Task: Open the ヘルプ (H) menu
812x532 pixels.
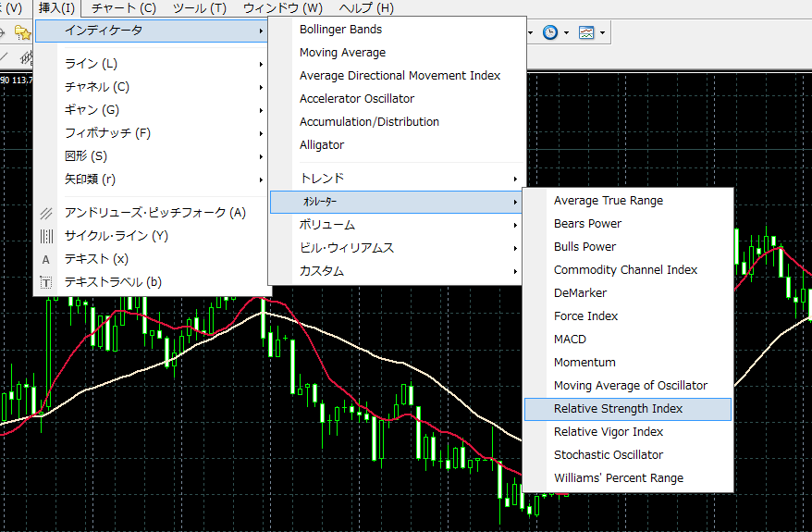Action: [x=366, y=7]
